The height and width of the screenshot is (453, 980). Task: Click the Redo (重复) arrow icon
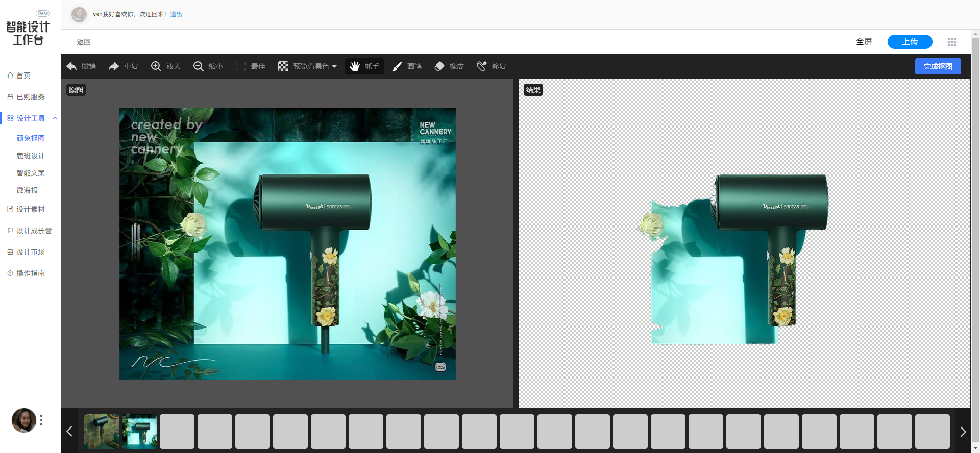pos(114,66)
